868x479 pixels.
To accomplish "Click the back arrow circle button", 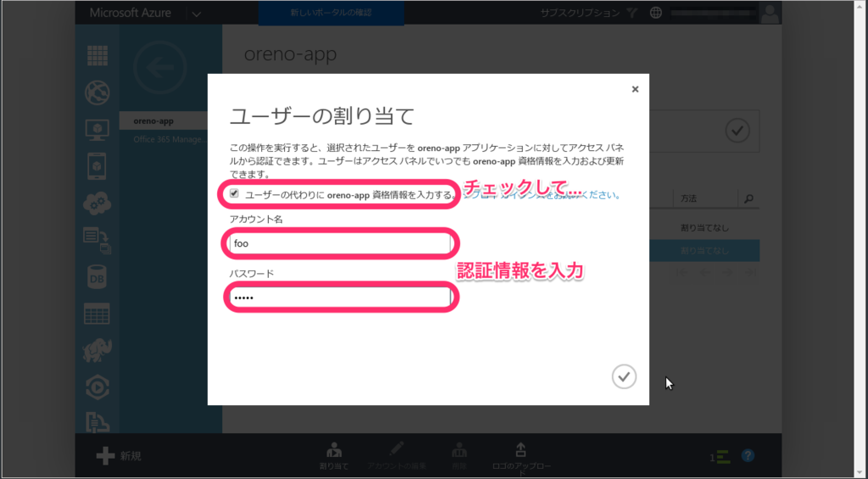I will pos(160,68).
